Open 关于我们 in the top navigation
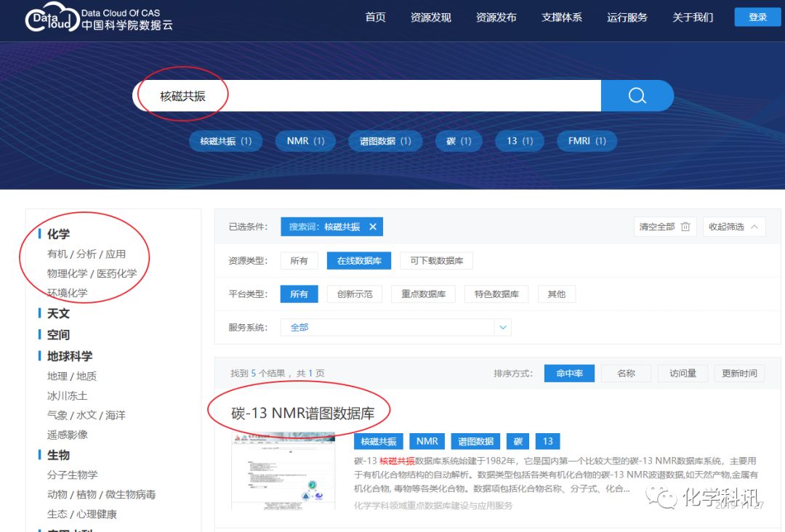785x532 pixels. point(693,17)
